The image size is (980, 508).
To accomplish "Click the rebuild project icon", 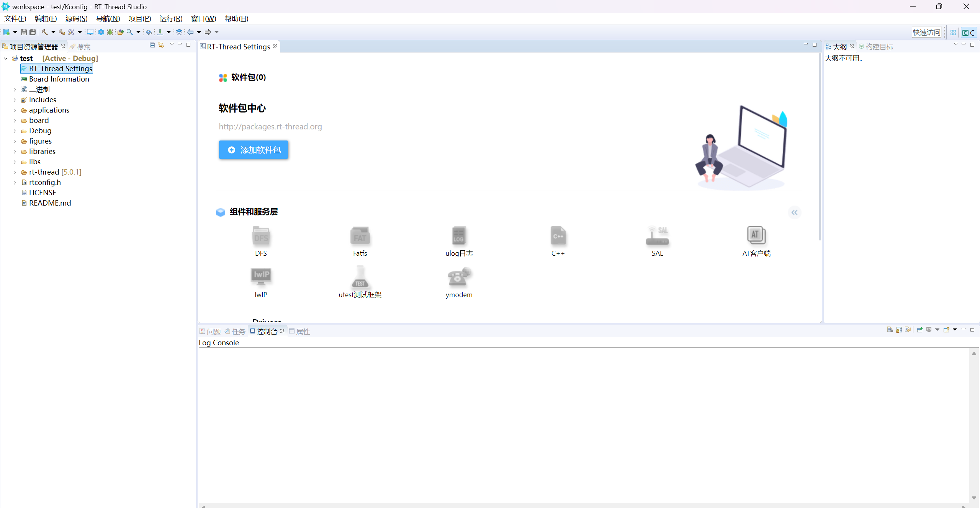I will tap(62, 32).
